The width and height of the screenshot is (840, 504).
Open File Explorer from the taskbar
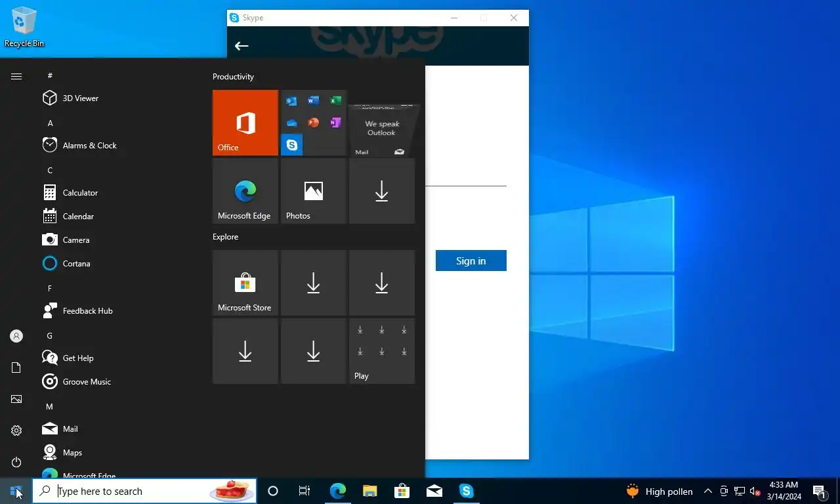(x=369, y=491)
